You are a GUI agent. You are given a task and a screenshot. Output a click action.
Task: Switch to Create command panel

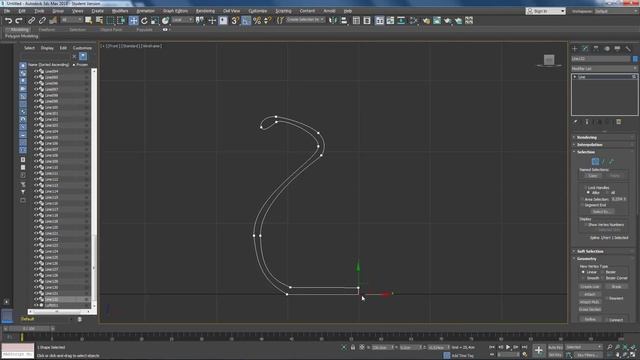575,49
